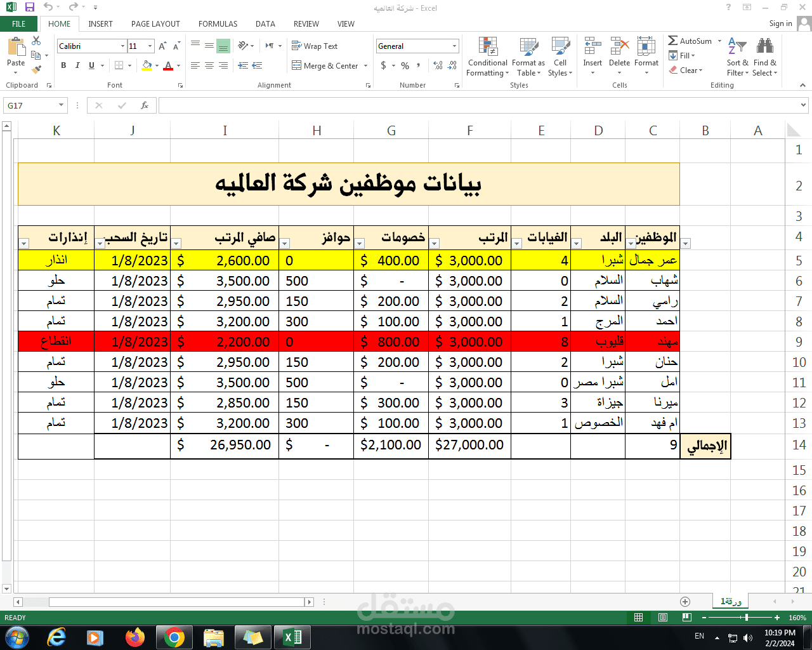
Task: Open Find & Select
Action: (765, 56)
